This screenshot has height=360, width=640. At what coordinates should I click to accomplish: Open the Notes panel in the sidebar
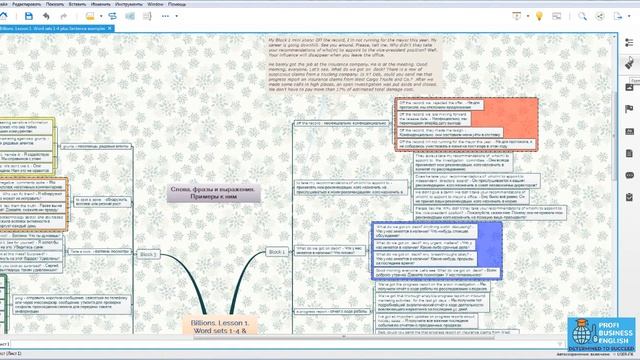coord(629,153)
